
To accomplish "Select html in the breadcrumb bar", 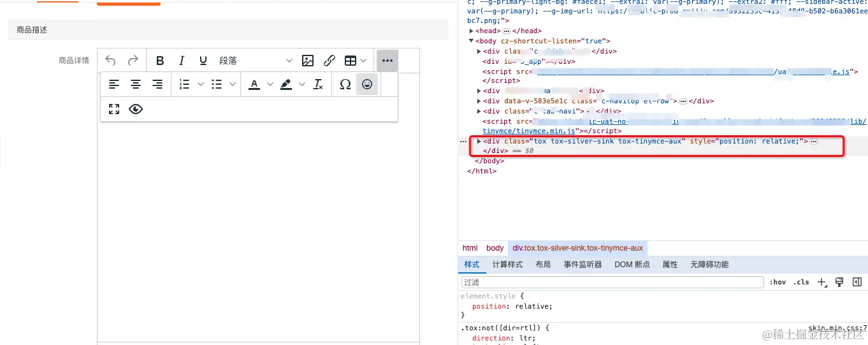I will click(x=470, y=248).
